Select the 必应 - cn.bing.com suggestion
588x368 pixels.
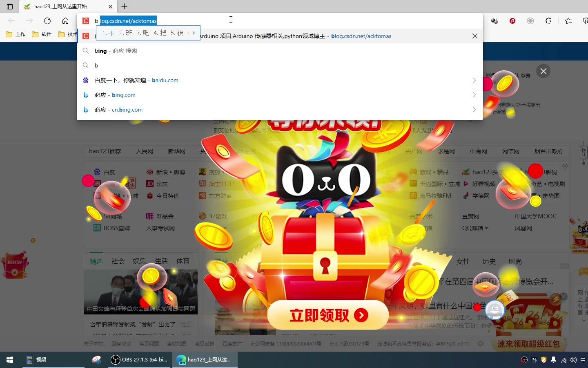[280, 110]
